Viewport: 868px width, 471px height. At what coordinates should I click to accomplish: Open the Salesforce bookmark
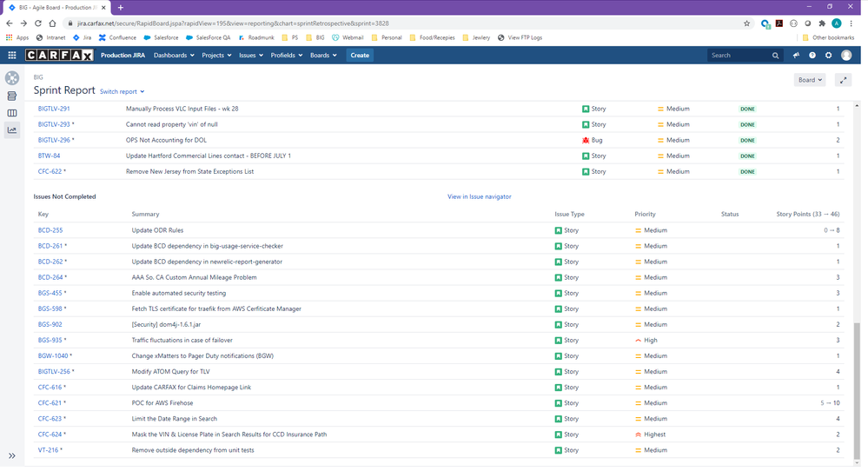pos(161,37)
